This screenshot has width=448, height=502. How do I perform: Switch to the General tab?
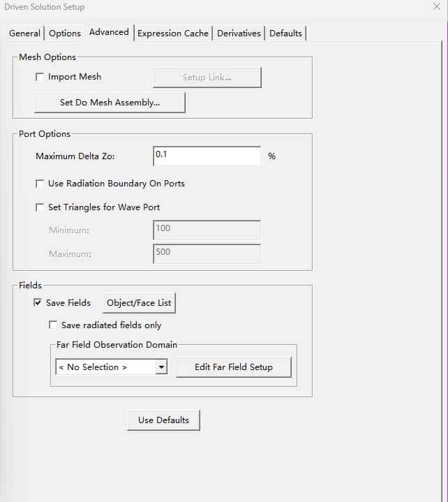(x=24, y=34)
